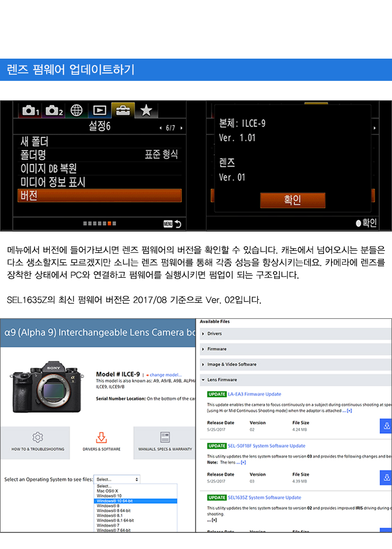
Task: Click the orange 확인 button
Action: tap(293, 200)
